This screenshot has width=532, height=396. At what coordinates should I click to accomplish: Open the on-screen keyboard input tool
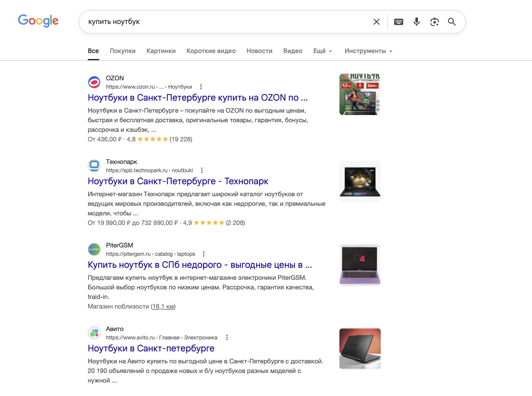pyautogui.click(x=398, y=22)
